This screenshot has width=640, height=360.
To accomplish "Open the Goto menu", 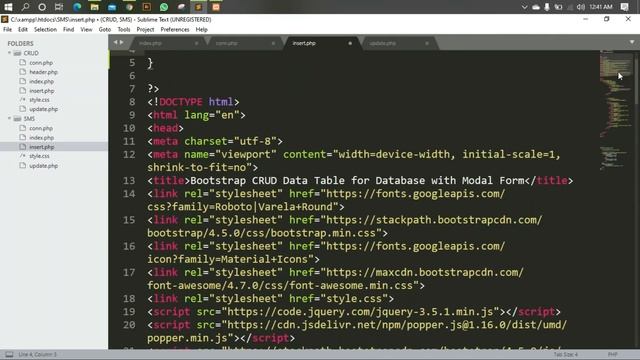I will pyautogui.click(x=105, y=29).
